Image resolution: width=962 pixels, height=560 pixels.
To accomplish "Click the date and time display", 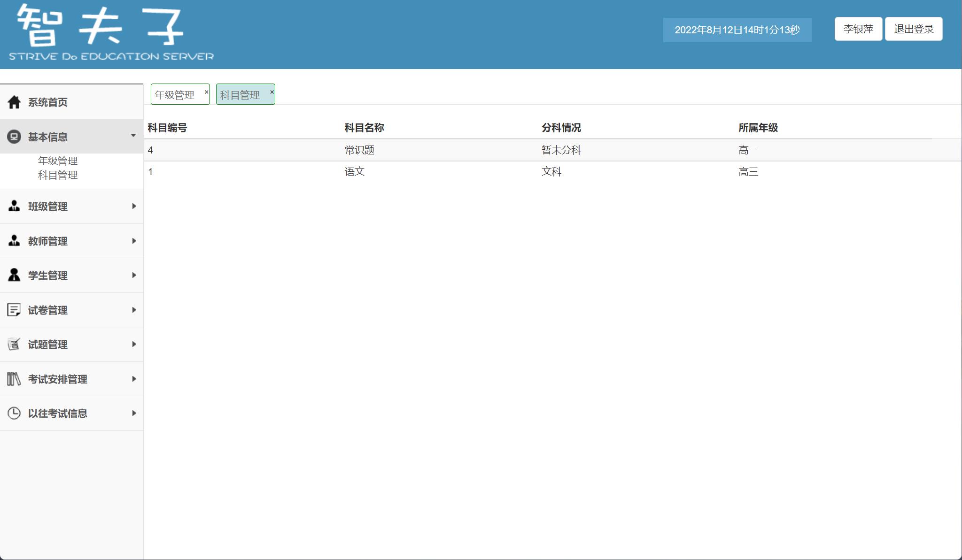I will point(737,30).
